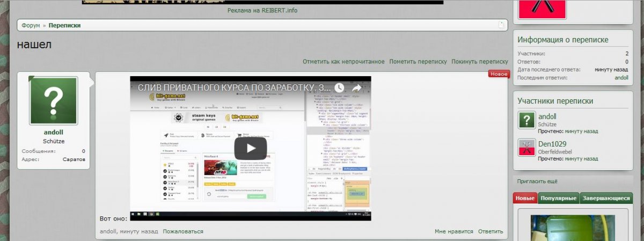
Task: Open the 'andoll, минуту назад' post link
Action: pos(129,231)
